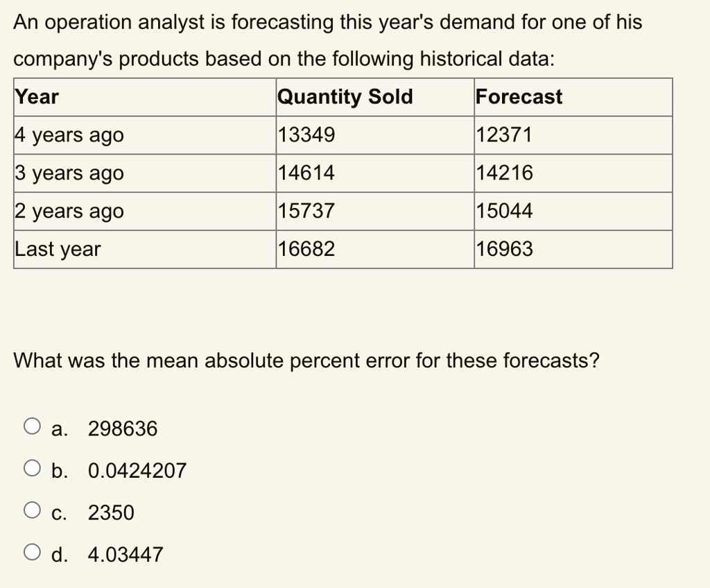Click the answer text 298636
The height and width of the screenshot is (588, 710).
tap(123, 429)
